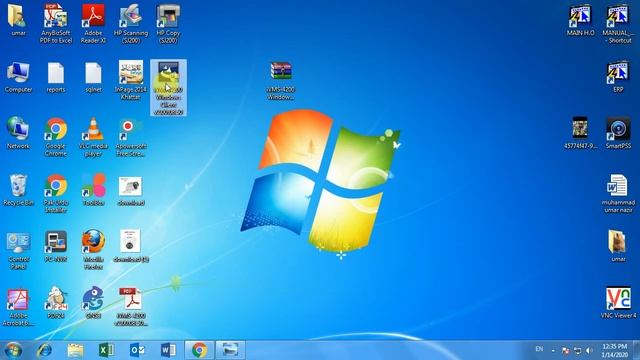This screenshot has height=360, width=640.
Task: Open Adobe Reader XI shortcut
Action: pyautogui.click(x=93, y=23)
